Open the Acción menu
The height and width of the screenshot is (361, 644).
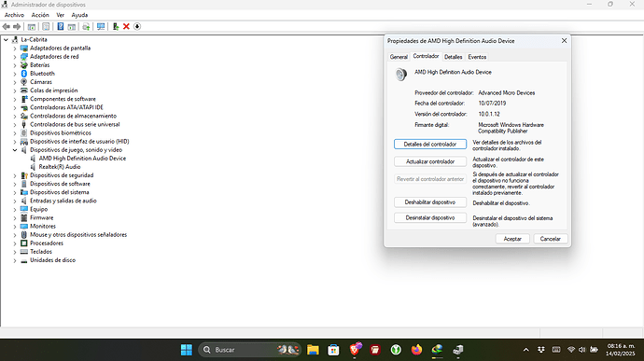coord(40,15)
